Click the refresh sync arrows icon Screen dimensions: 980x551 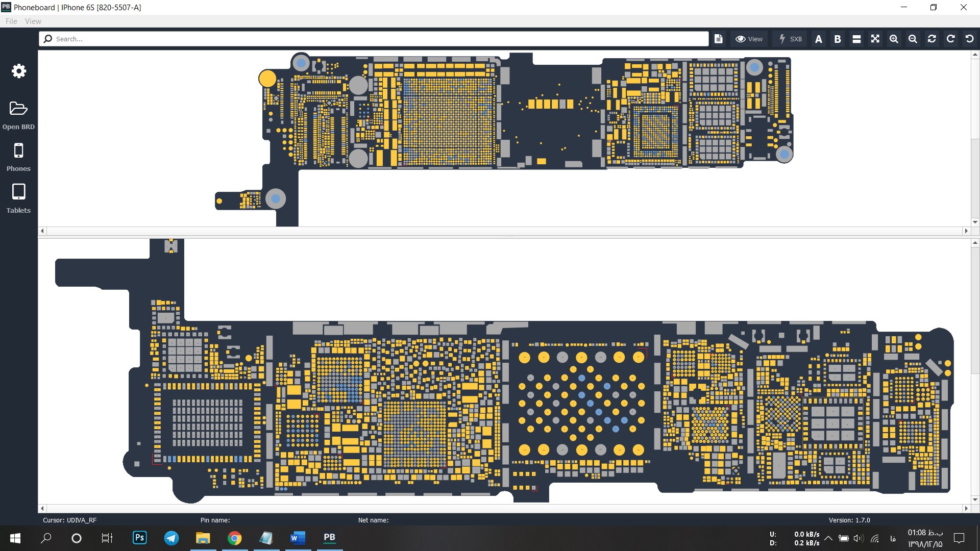click(x=932, y=39)
